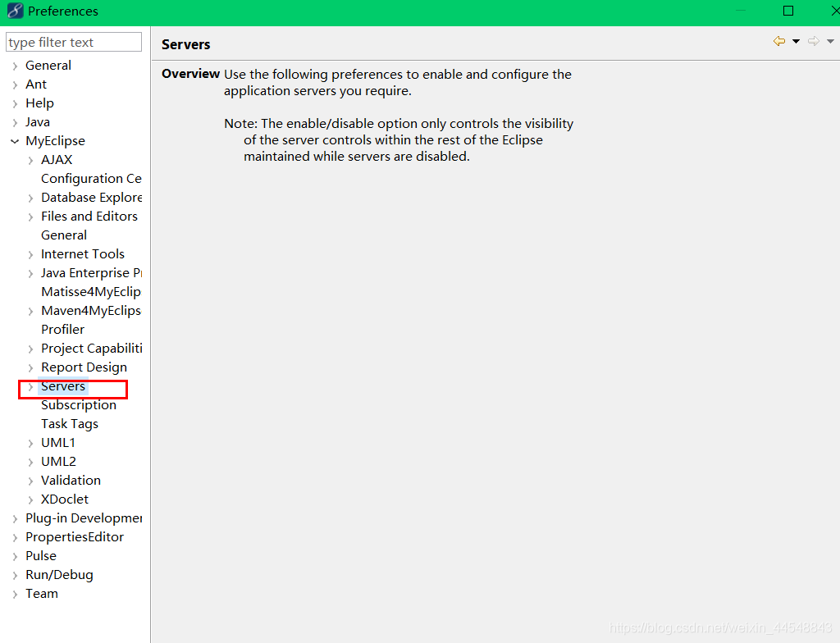Viewport: 840px width, 643px height.
Task: Expand Maven4MyEclipse node arrow
Action: 30,312
